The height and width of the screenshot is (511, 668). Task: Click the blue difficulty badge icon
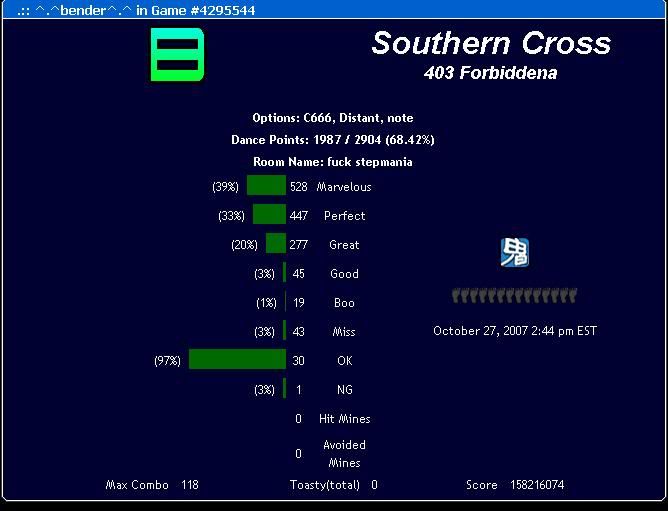514,253
